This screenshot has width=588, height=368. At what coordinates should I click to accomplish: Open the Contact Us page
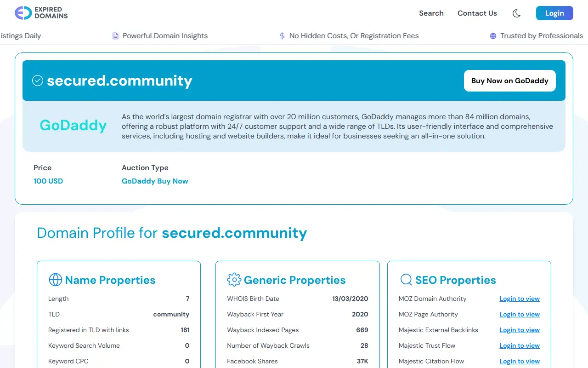coord(477,13)
